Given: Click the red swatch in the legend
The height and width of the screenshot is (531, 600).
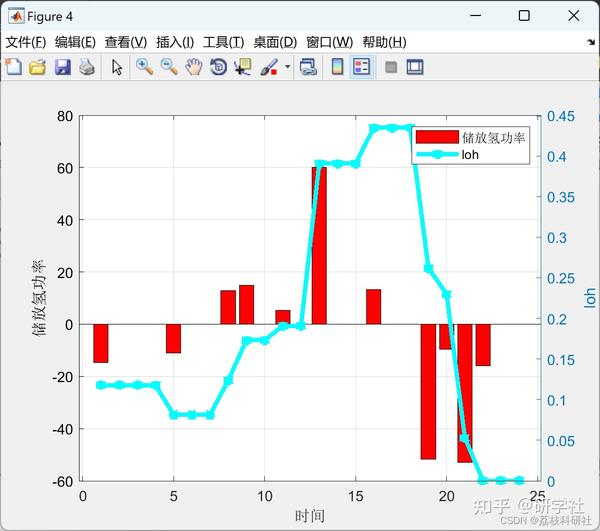Looking at the screenshot, I should pos(437,137).
